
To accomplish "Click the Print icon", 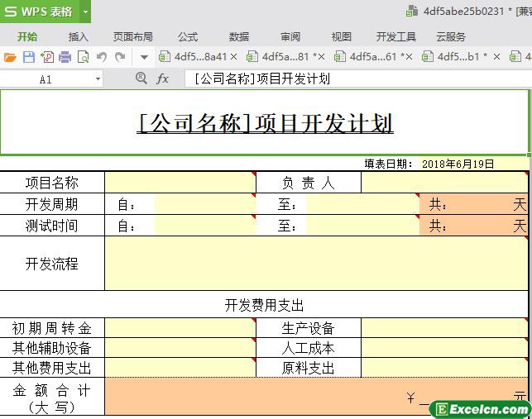I will 65,57.
